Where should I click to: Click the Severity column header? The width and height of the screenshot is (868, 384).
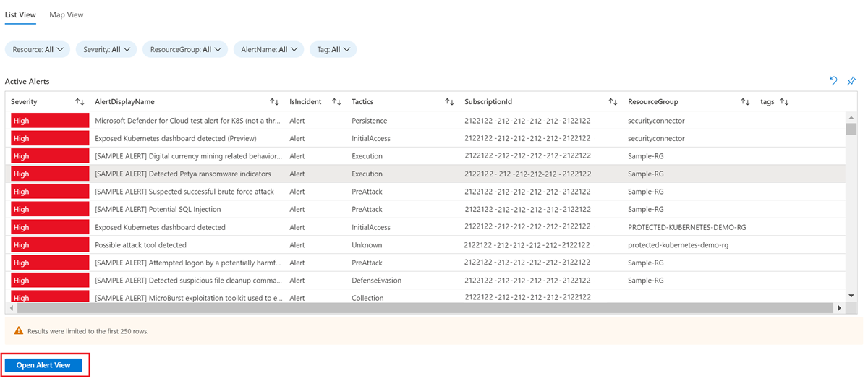point(24,102)
